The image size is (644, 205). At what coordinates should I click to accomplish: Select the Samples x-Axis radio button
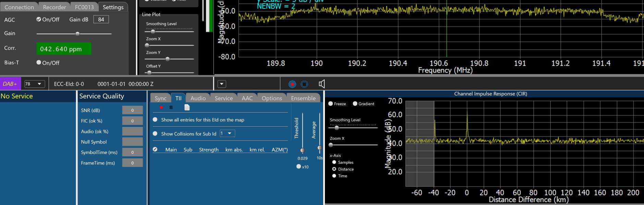click(x=334, y=162)
